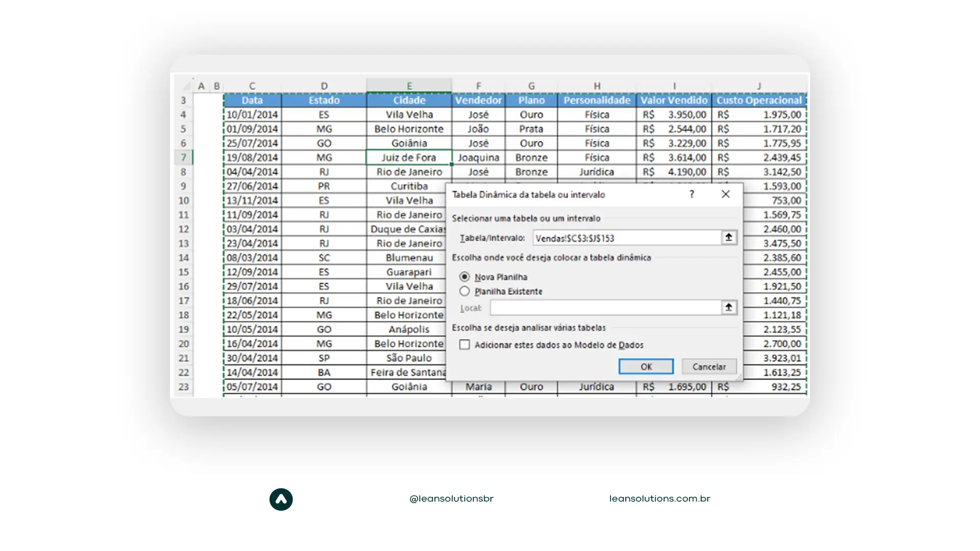Click the Local field collapse-dialog arrow icon
Screen dimensions: 980x551
pos(729,307)
